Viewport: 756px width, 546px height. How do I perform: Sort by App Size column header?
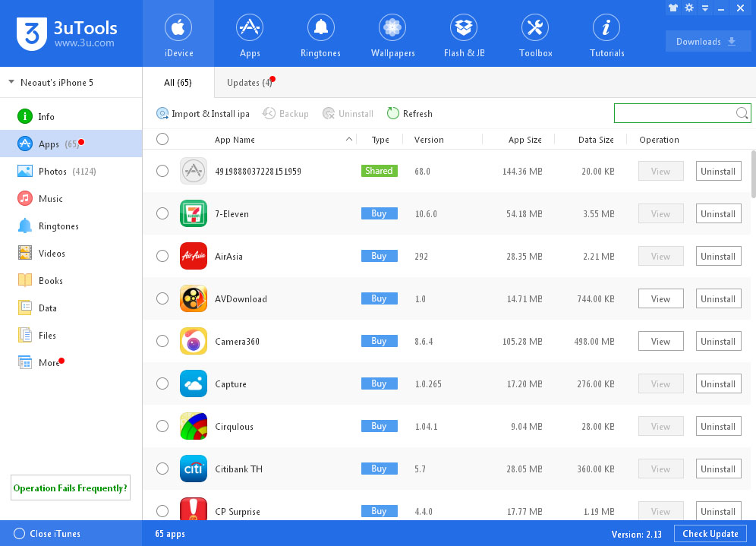[524, 140]
